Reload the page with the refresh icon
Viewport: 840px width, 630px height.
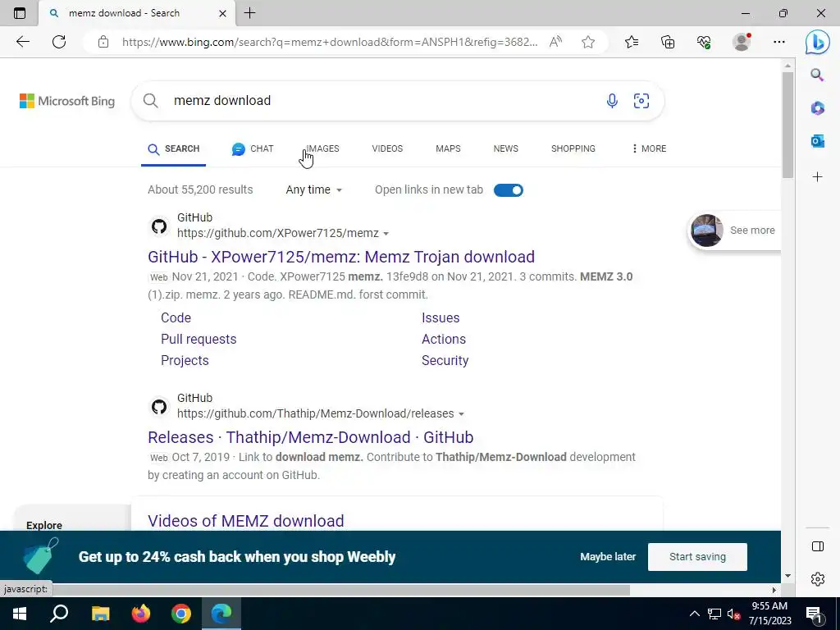59,42
